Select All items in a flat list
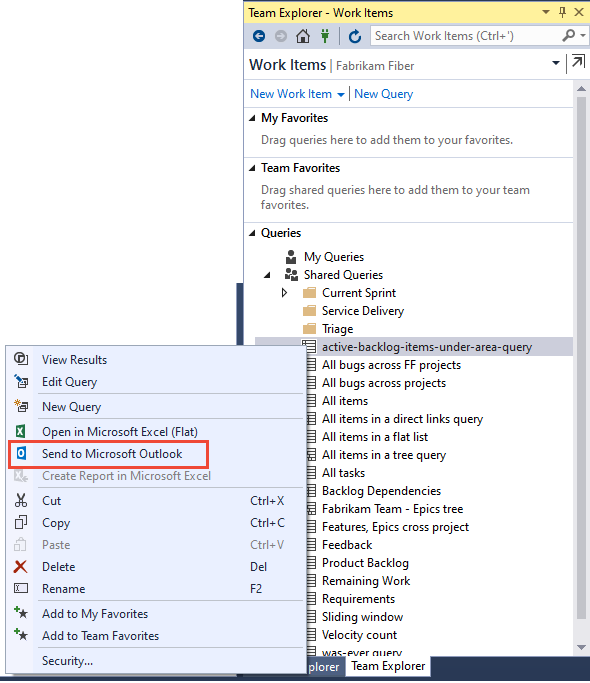590x683 pixels. 375,437
